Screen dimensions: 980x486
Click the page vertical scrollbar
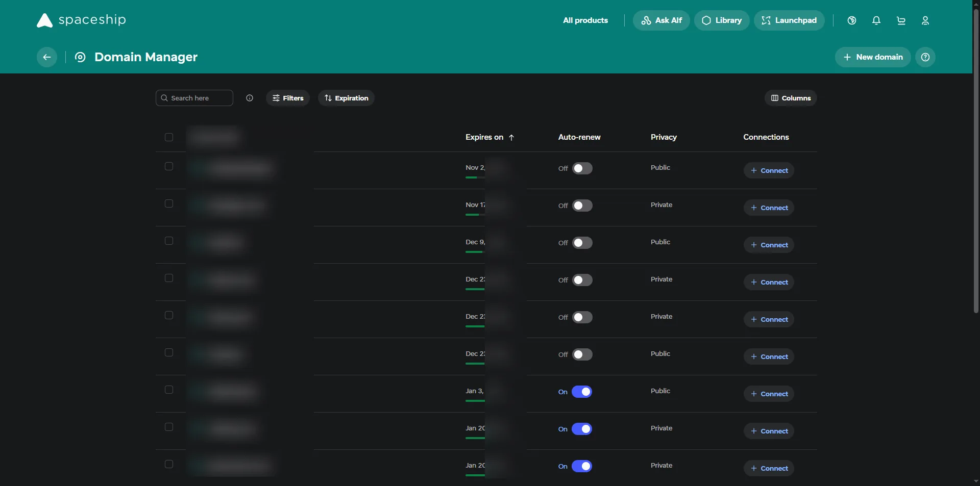(x=976, y=161)
